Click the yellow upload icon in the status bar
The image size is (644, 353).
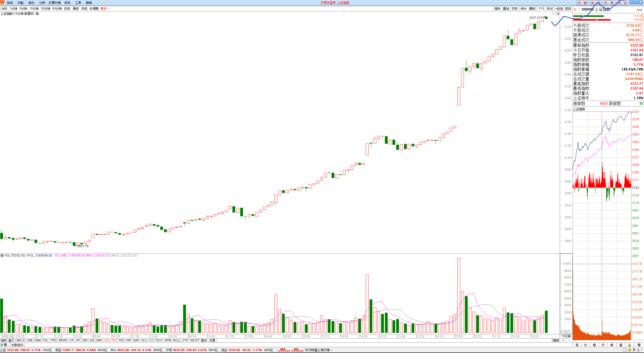tap(629, 350)
